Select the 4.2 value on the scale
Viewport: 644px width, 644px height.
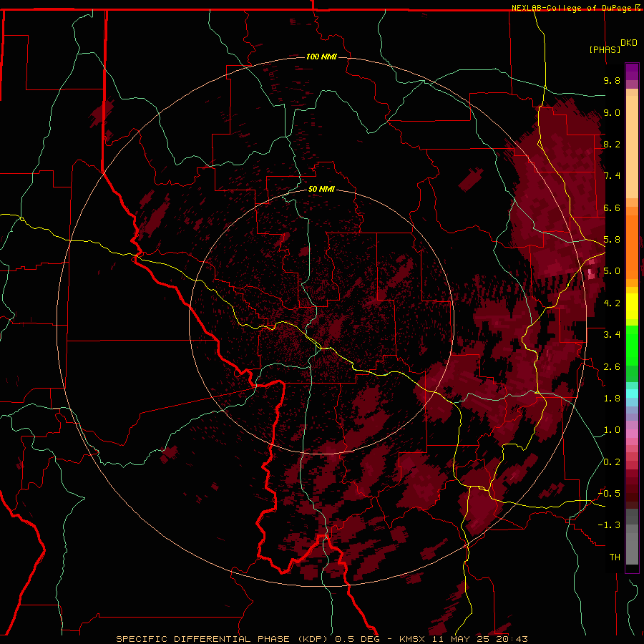[x=612, y=303]
